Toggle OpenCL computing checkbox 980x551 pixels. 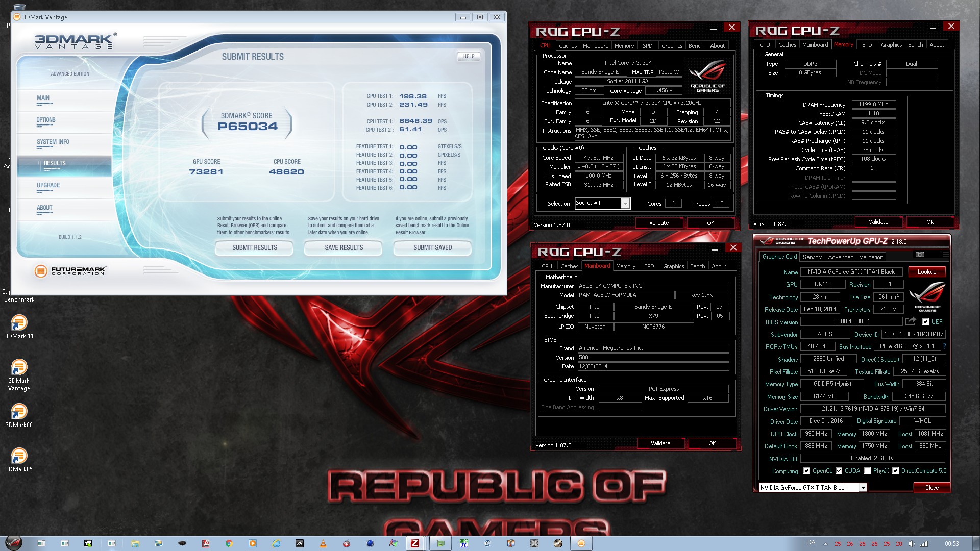806,471
